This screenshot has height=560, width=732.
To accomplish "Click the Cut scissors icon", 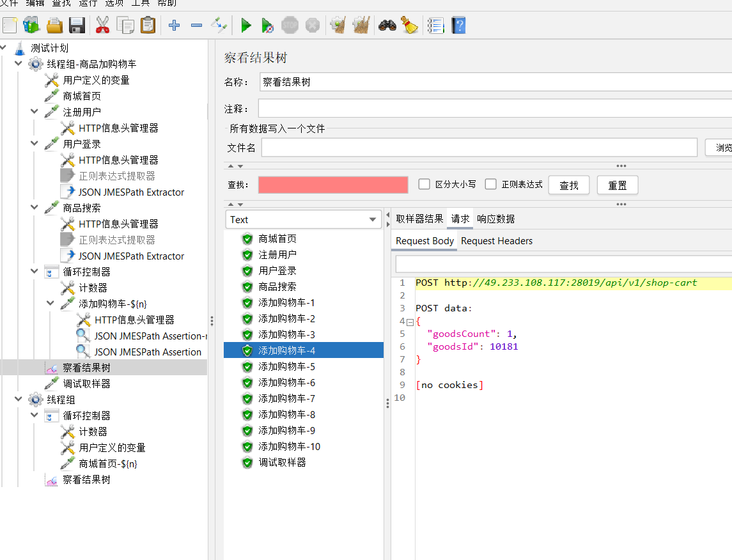I will coord(102,25).
